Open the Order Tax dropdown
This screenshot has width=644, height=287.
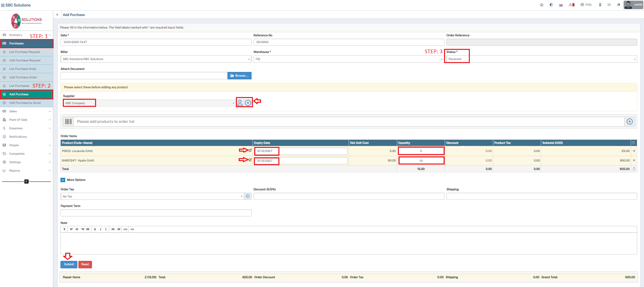pyautogui.click(x=152, y=196)
